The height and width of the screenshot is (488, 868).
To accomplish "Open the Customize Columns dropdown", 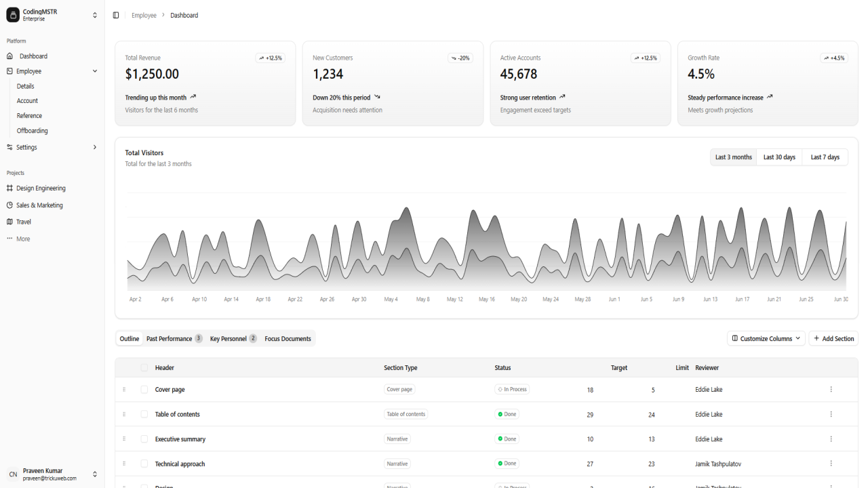I will pyautogui.click(x=766, y=338).
